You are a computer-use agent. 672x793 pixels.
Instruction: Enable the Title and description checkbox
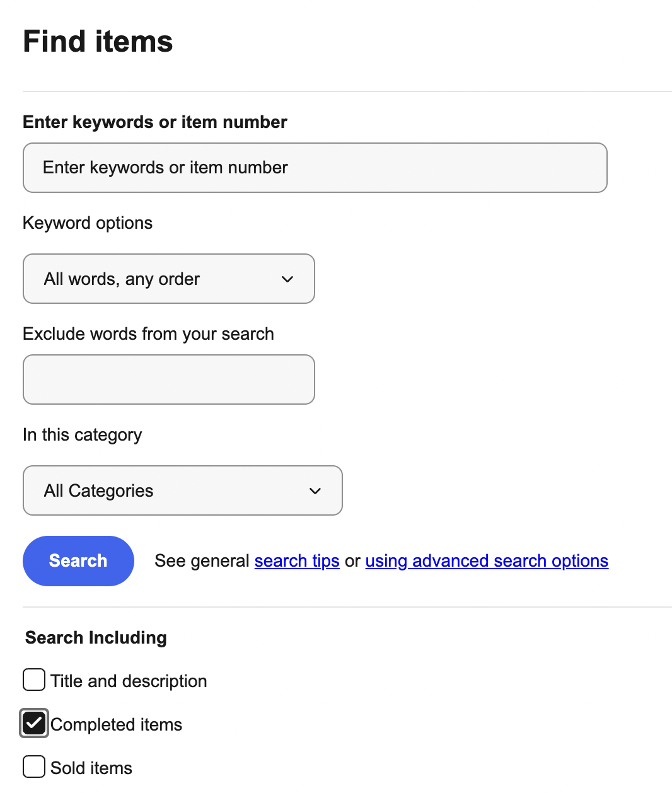(34, 680)
